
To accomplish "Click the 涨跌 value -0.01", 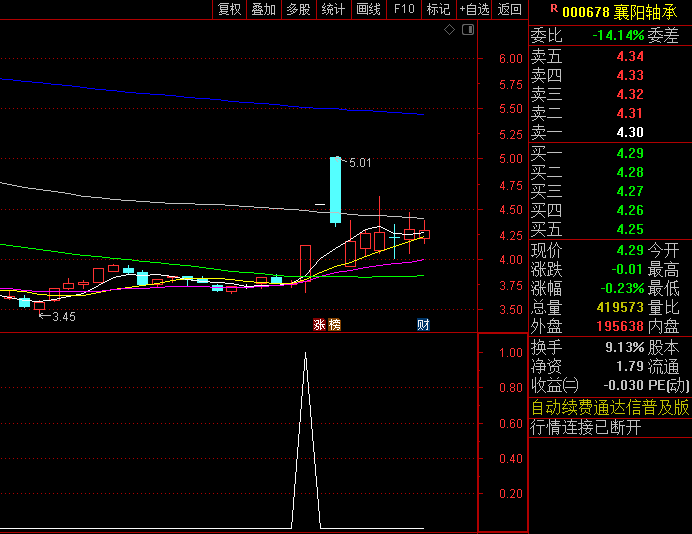I will [x=627, y=269].
